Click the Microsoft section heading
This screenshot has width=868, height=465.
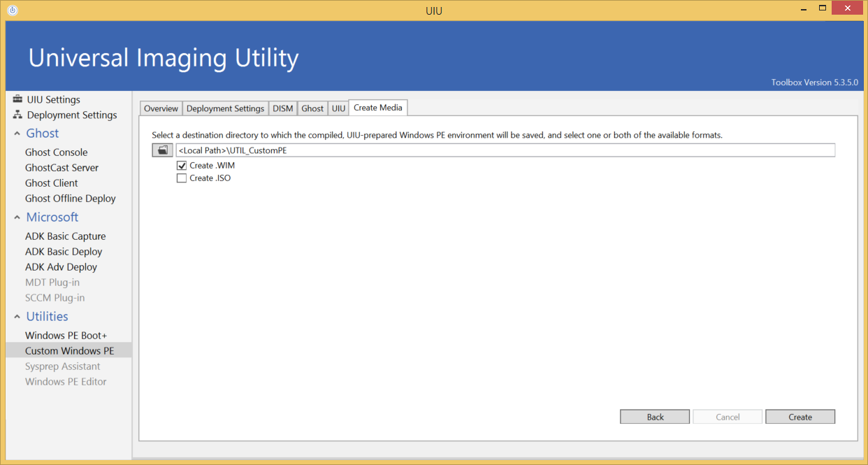point(52,217)
